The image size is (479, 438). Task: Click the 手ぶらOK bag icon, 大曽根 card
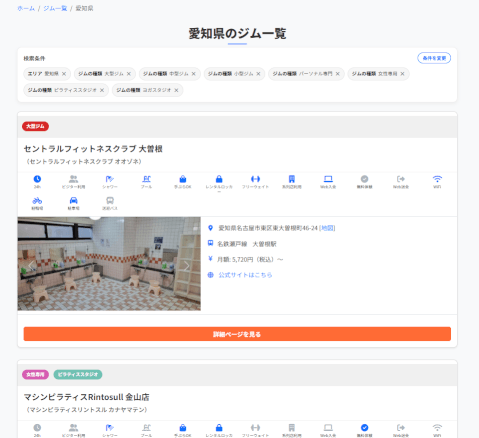point(183,179)
